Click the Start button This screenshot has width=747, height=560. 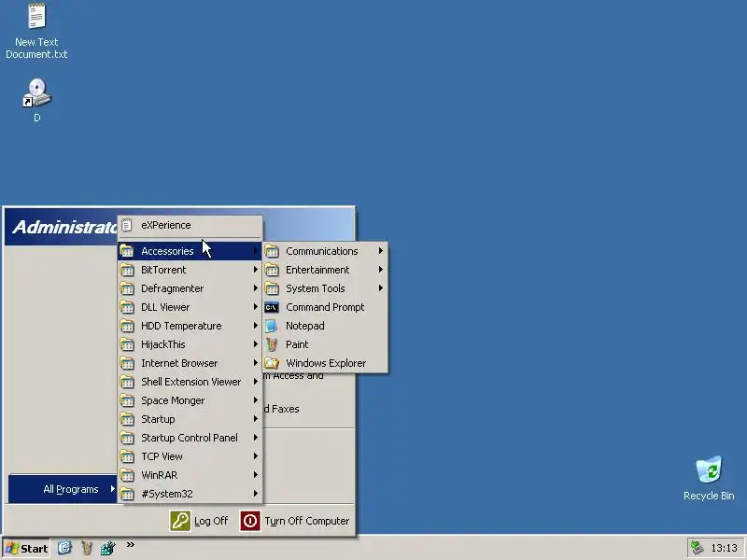(x=26, y=549)
